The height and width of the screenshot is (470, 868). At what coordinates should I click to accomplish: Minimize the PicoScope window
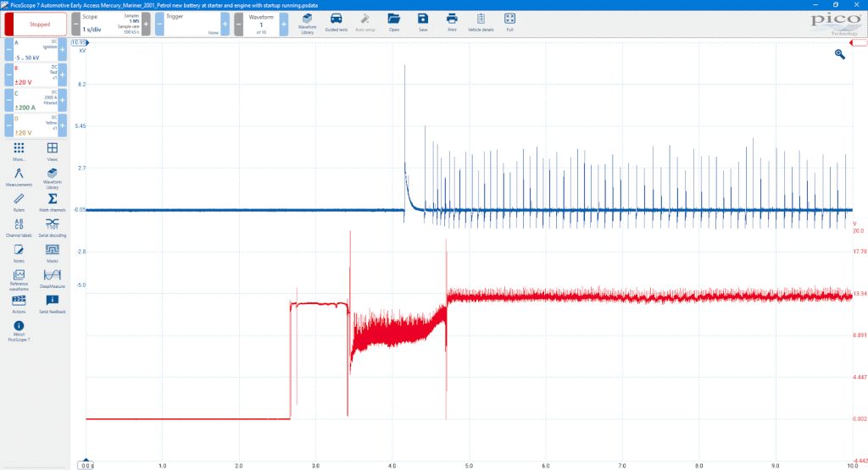tap(816, 4)
